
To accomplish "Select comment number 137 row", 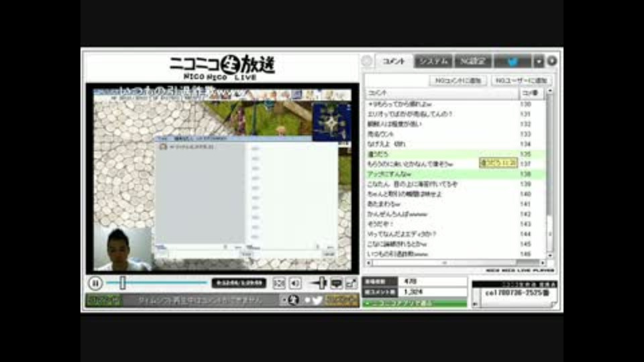I will pos(455,164).
